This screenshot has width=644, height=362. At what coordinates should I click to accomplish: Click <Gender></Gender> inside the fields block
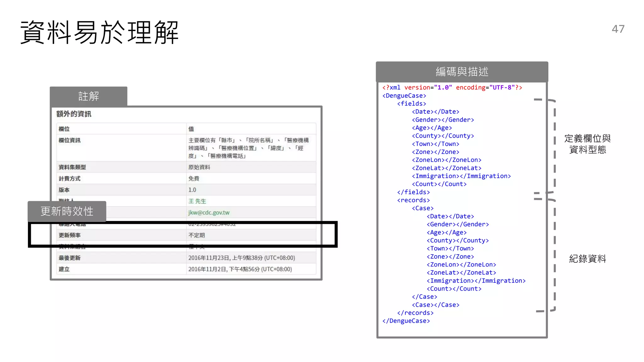[x=443, y=120]
